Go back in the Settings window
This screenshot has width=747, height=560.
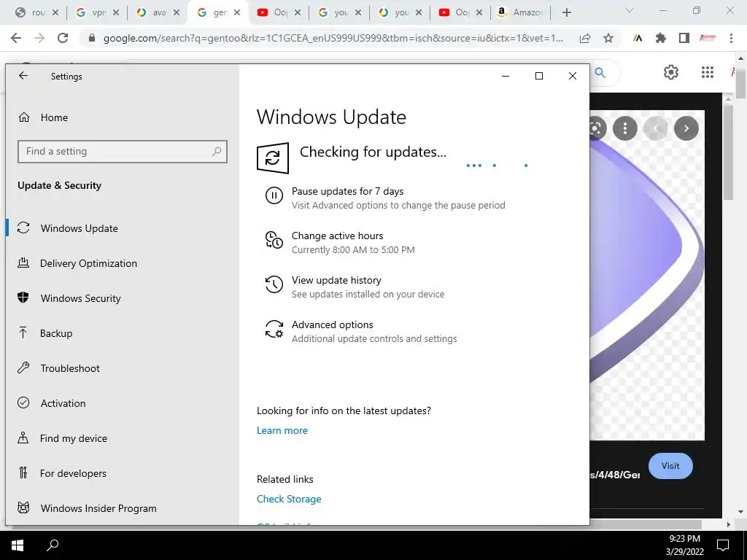pos(23,76)
